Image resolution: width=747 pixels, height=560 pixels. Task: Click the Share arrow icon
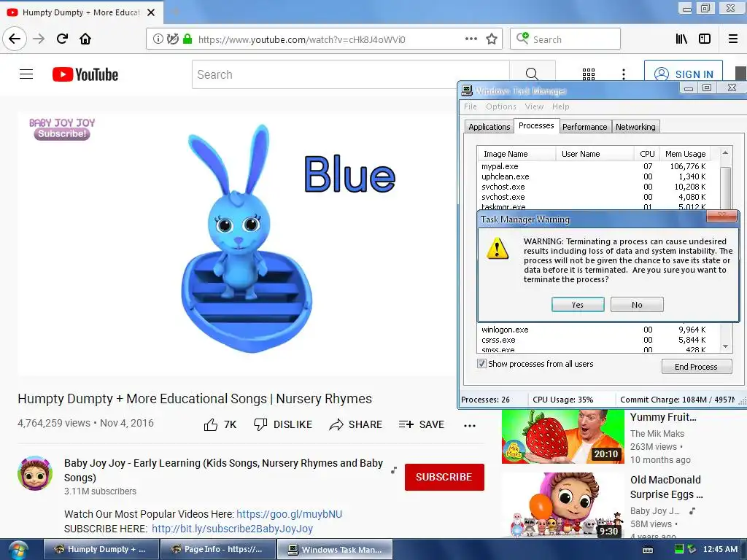click(336, 424)
